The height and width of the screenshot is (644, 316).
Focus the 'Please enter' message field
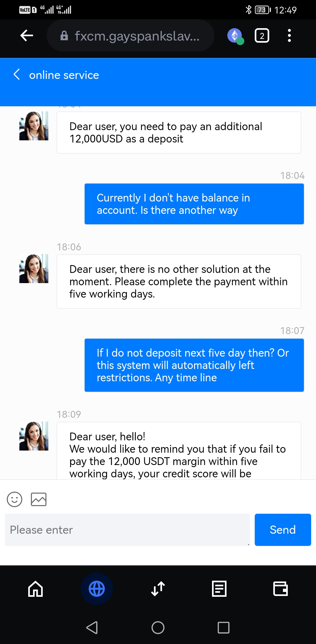pos(127,530)
